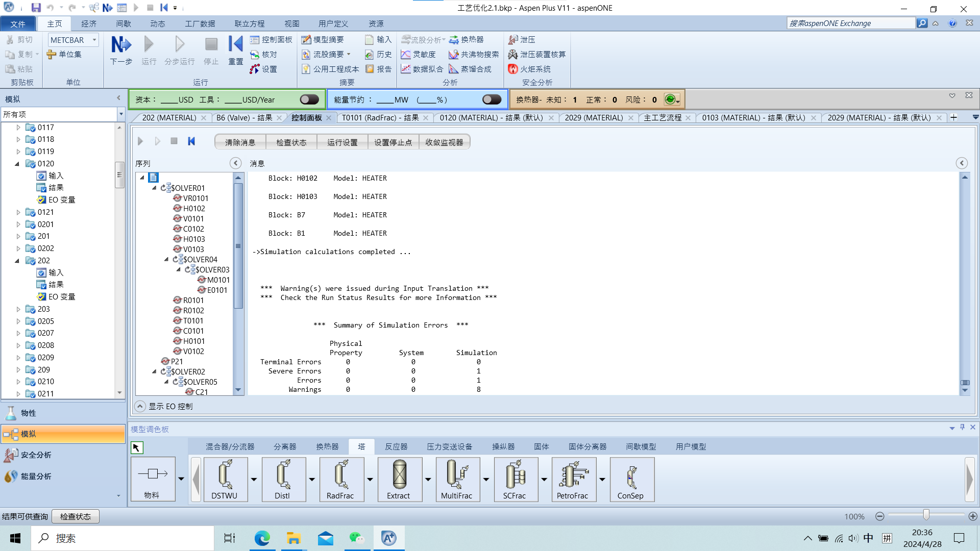Open the 所有项 filter dropdown
This screenshot has height=551, width=980.
point(121,114)
